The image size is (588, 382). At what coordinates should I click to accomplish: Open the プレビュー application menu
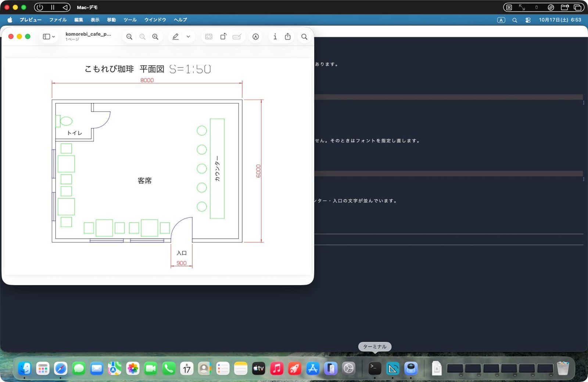[31, 20]
